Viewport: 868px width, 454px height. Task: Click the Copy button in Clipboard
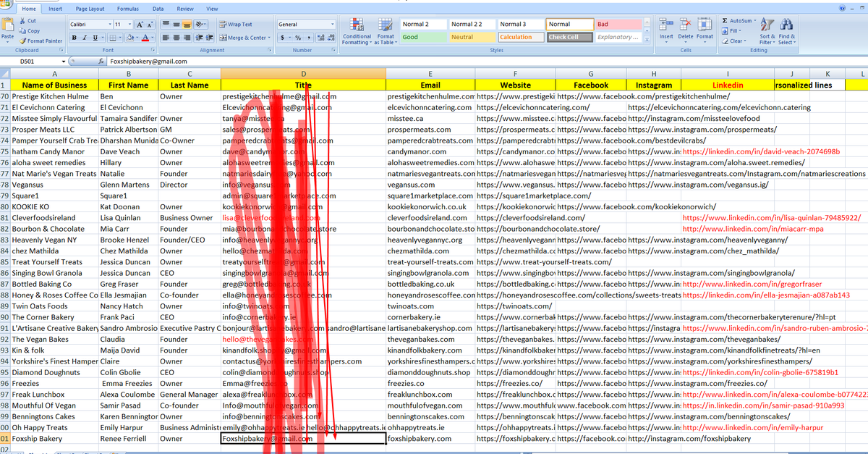pyautogui.click(x=30, y=31)
